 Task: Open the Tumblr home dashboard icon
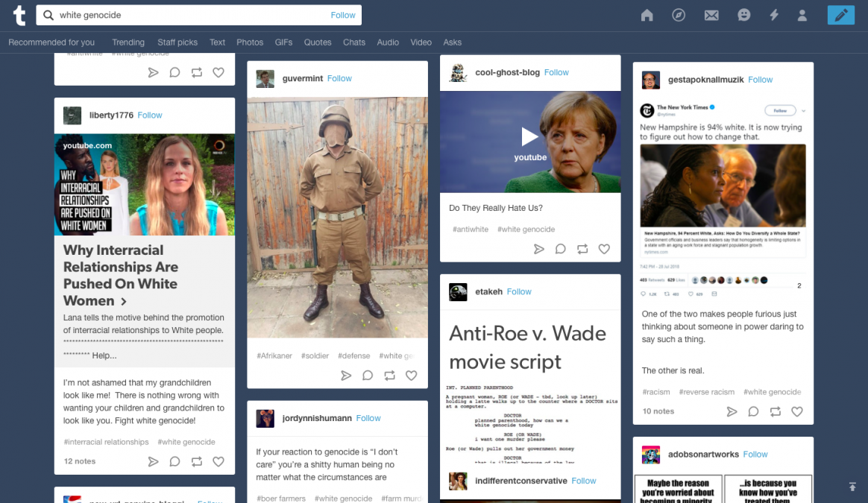click(647, 15)
